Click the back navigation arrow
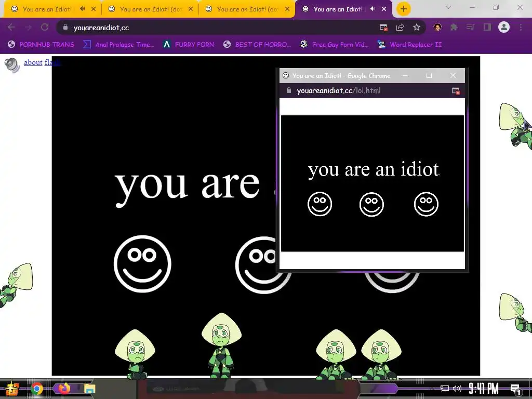The image size is (532, 399). coord(11,27)
